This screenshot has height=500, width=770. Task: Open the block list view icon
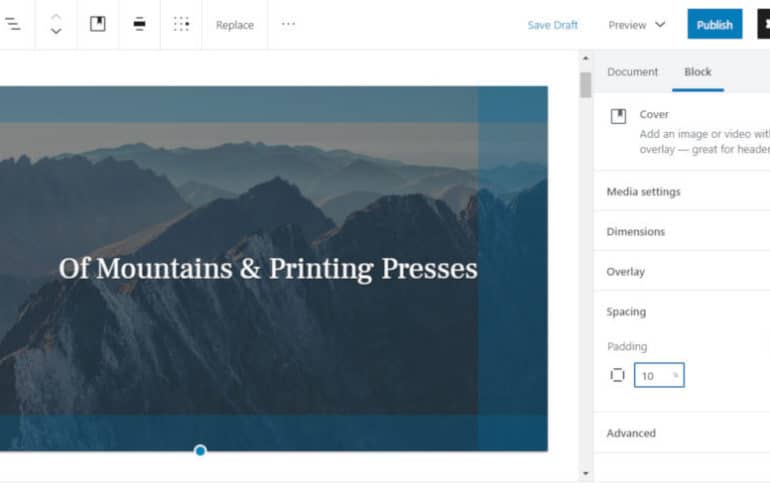(12, 24)
